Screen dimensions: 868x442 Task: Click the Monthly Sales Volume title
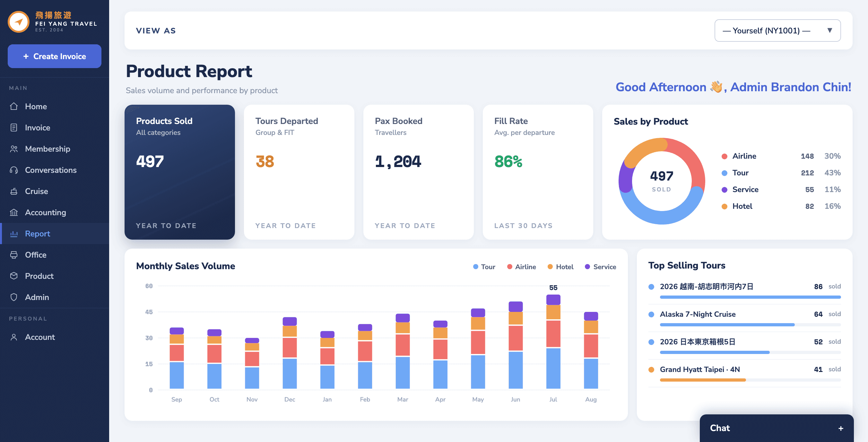[x=185, y=266]
